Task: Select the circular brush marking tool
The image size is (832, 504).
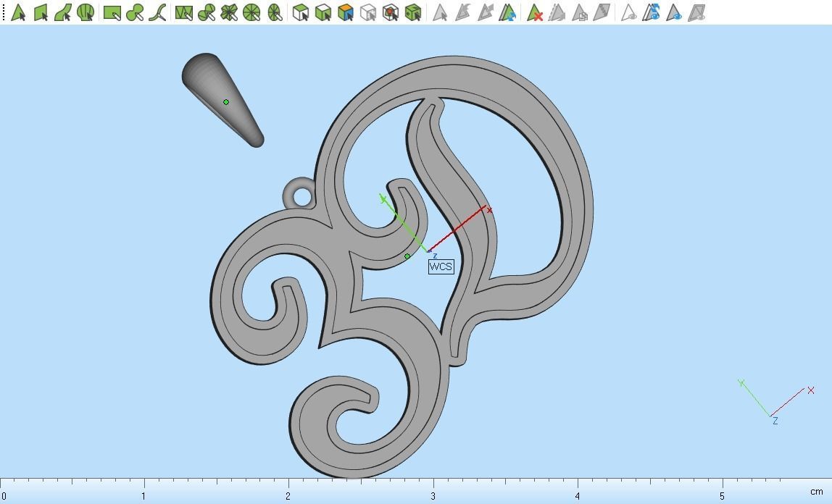Action: pyautogui.click(x=135, y=12)
